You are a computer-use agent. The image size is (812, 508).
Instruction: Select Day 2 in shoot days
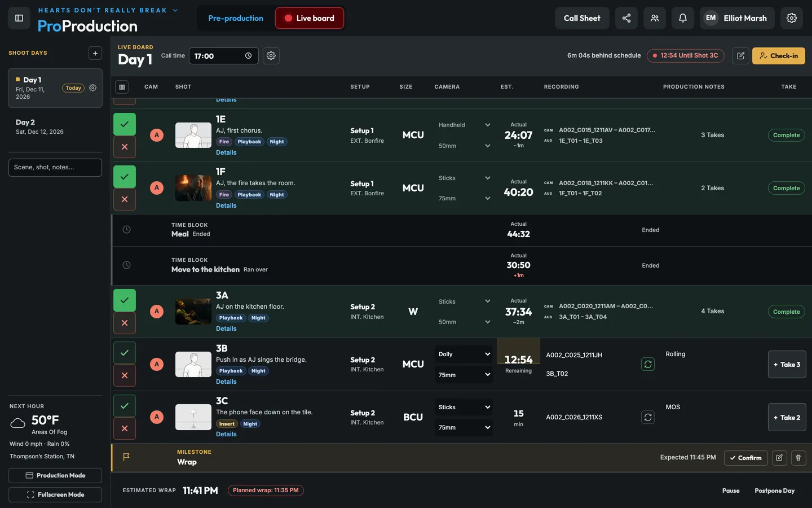[55, 127]
